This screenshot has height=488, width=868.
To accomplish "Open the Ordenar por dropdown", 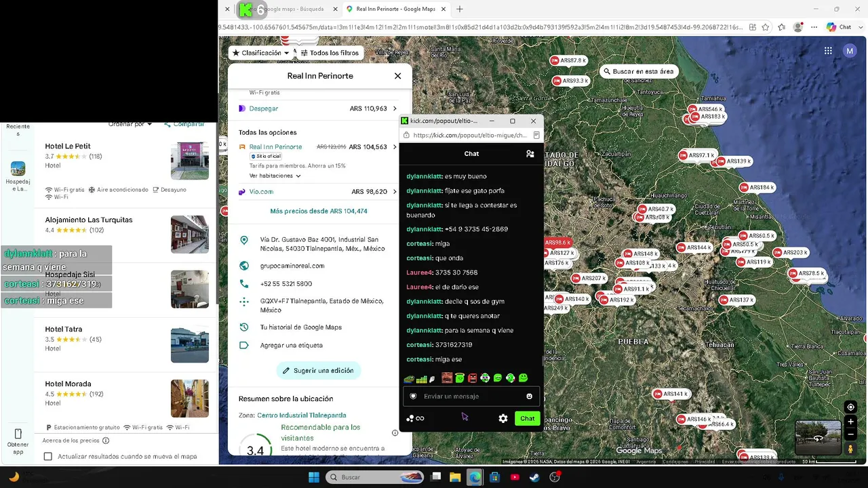I will click(x=130, y=124).
